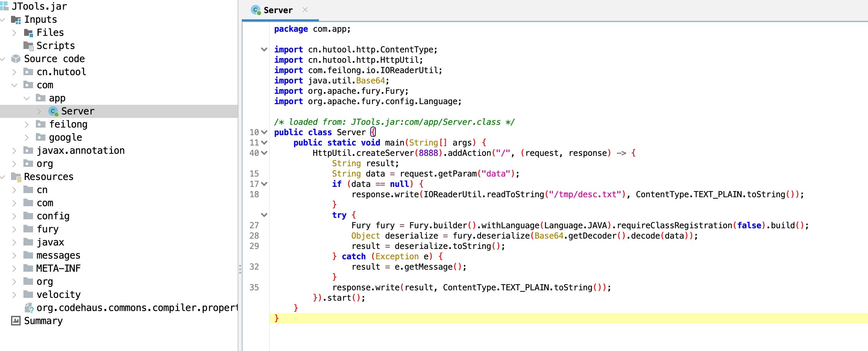Close the Server tab

coord(305,10)
